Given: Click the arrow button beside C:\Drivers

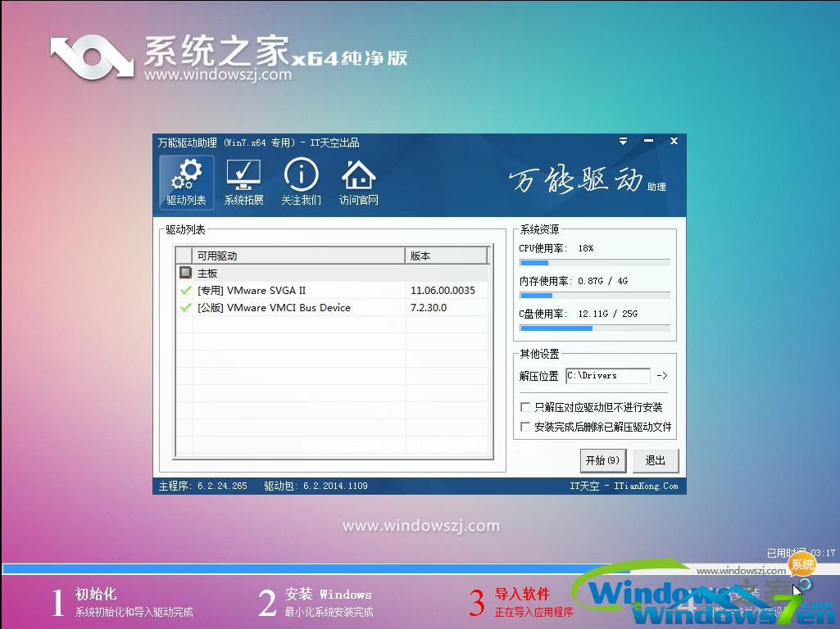Looking at the screenshot, I should (x=662, y=376).
